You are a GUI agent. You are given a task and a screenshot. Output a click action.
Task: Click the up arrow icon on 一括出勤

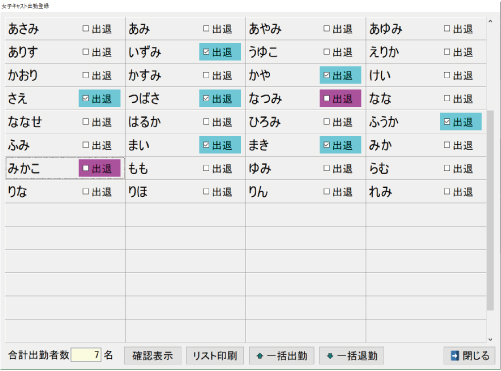tap(260, 356)
